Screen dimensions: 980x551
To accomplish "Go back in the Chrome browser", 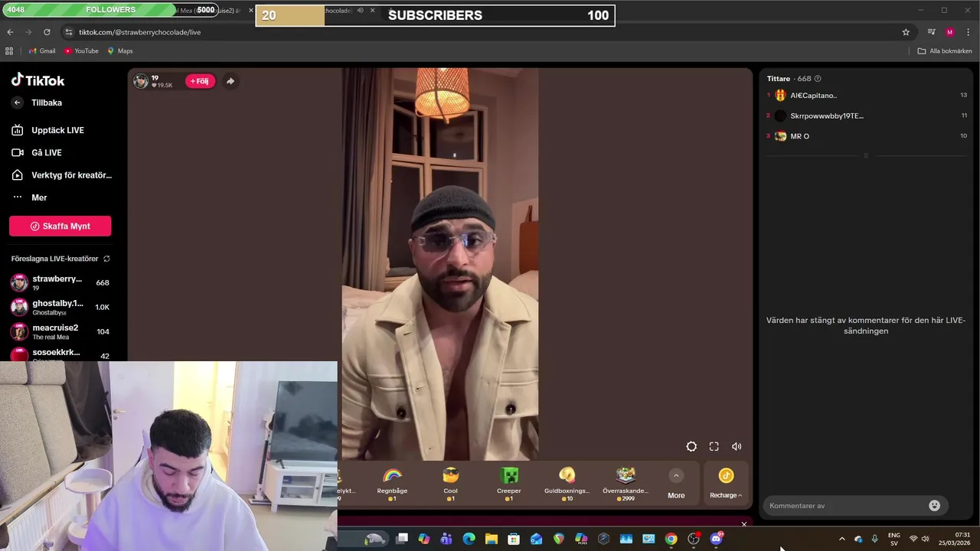I will point(10,32).
